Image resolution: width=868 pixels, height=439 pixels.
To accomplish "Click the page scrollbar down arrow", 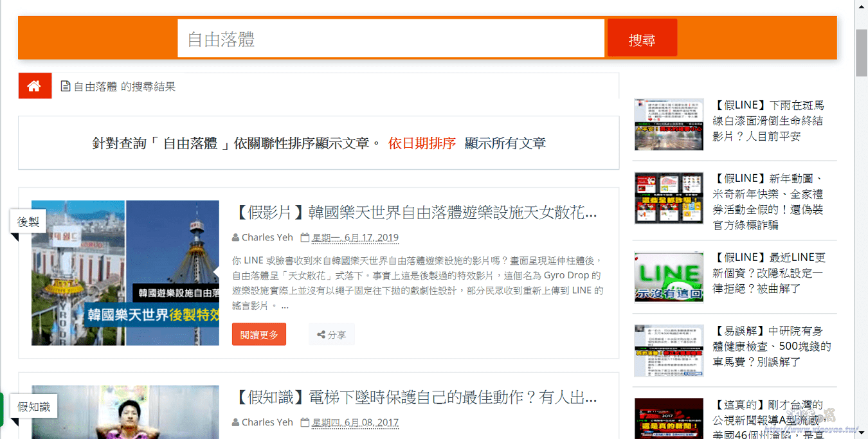I will pyautogui.click(x=862, y=433).
